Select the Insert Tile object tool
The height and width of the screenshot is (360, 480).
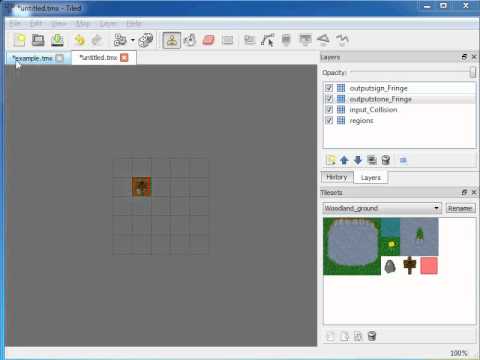pyautogui.click(x=305, y=40)
